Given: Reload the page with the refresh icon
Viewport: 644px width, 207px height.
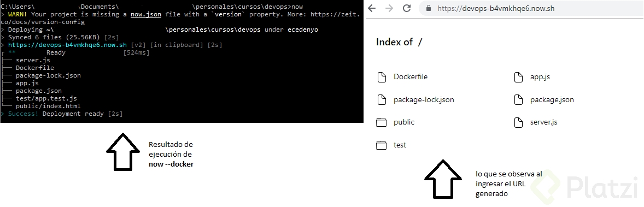Looking at the screenshot, I should pyautogui.click(x=407, y=8).
